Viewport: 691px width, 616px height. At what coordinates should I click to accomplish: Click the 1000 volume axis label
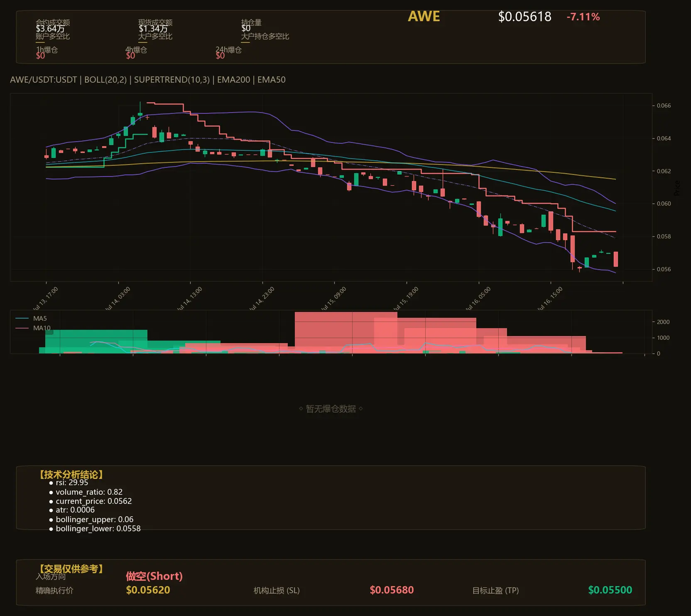point(663,338)
